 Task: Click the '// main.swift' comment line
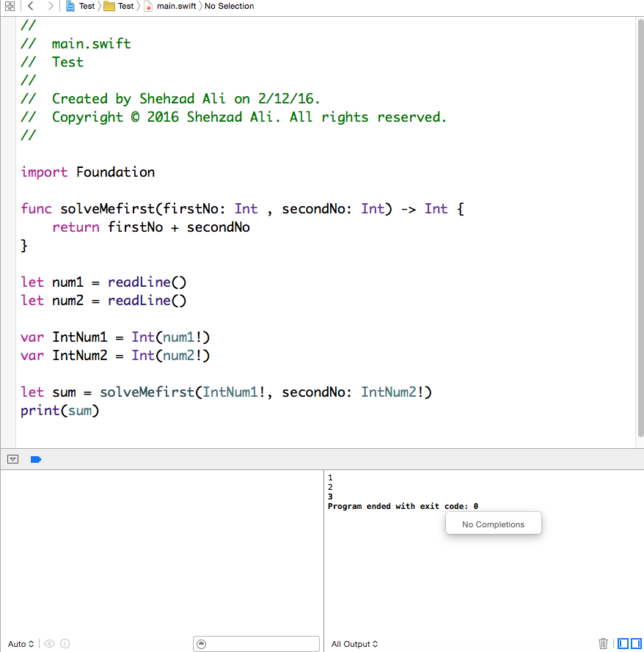point(76,44)
